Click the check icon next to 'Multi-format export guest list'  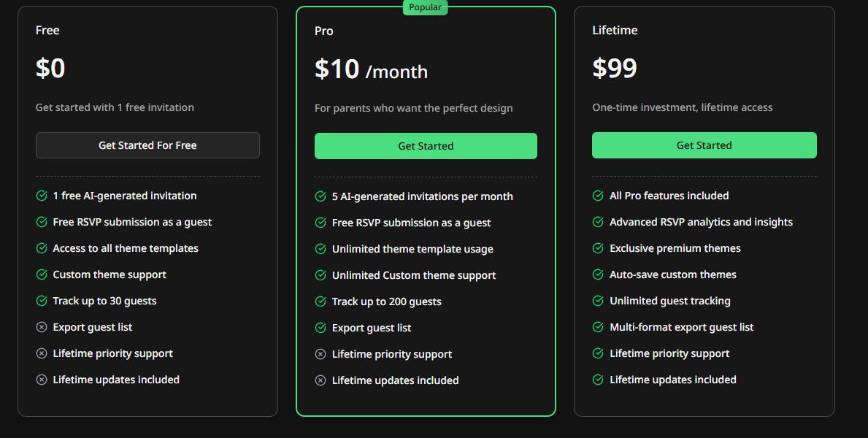(x=598, y=327)
